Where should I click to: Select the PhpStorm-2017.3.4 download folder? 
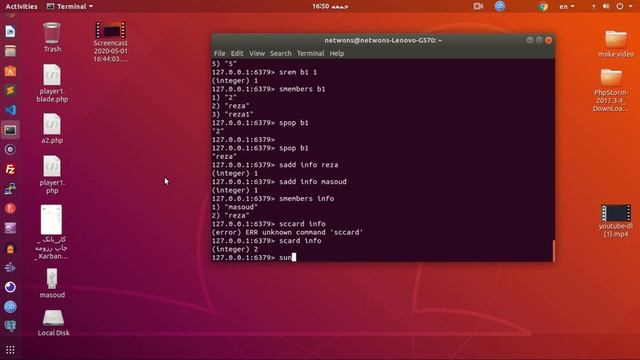click(x=611, y=90)
